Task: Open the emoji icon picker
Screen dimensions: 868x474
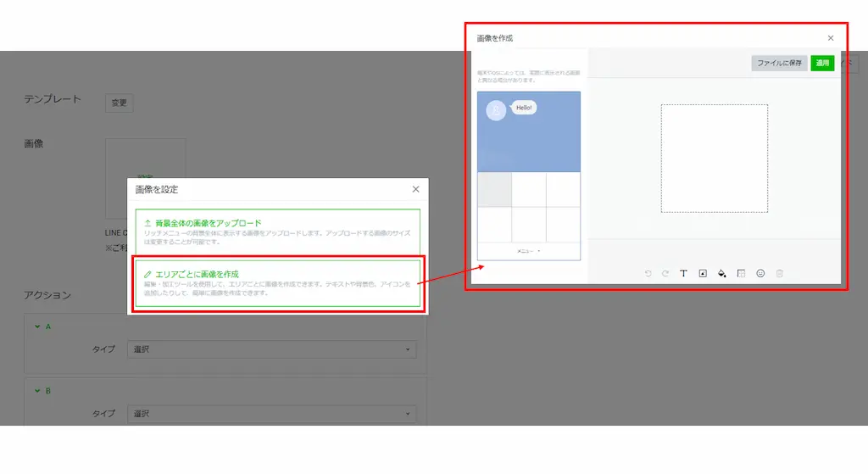Action: pos(760,273)
